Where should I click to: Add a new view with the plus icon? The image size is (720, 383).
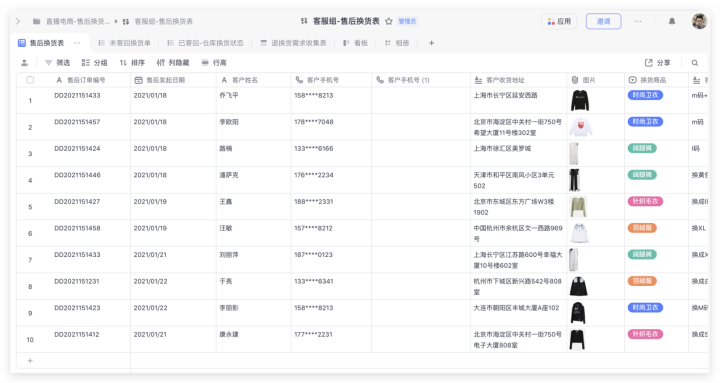[431, 43]
